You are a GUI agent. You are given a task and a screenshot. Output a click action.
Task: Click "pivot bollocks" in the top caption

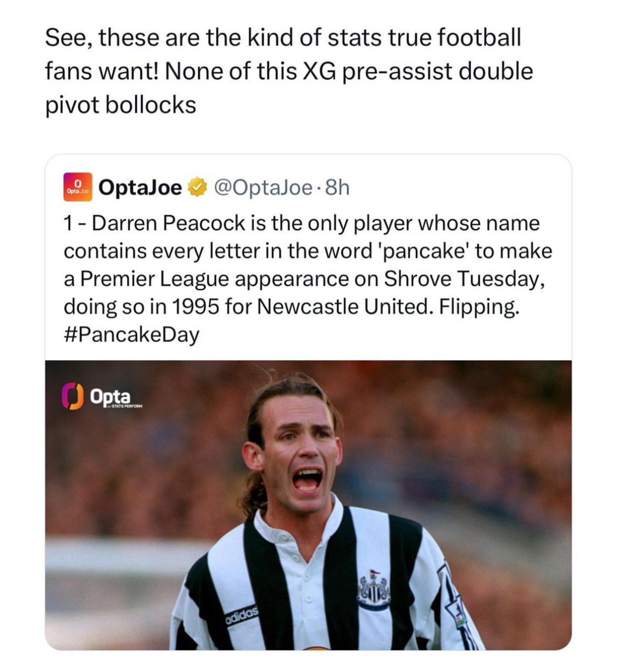tap(120, 105)
